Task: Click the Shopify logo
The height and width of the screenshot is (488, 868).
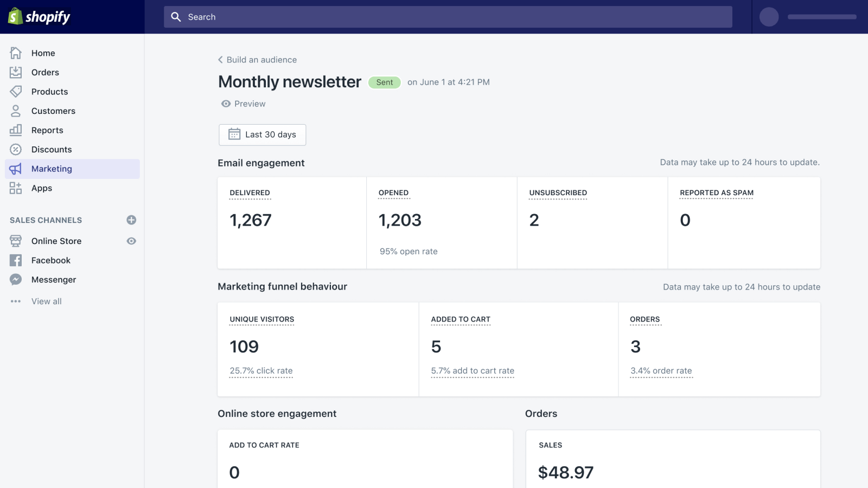Action: [x=38, y=17]
